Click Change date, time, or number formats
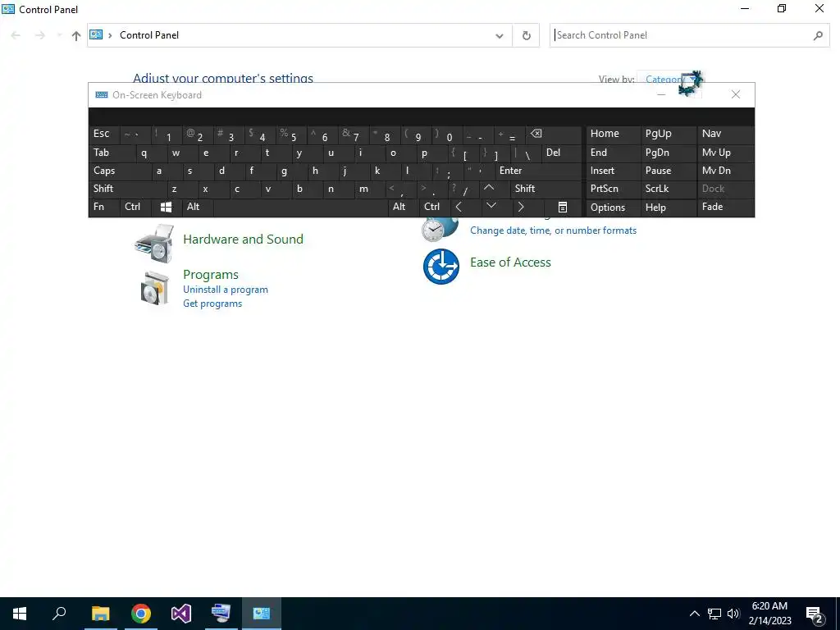840x630 pixels. (554, 231)
